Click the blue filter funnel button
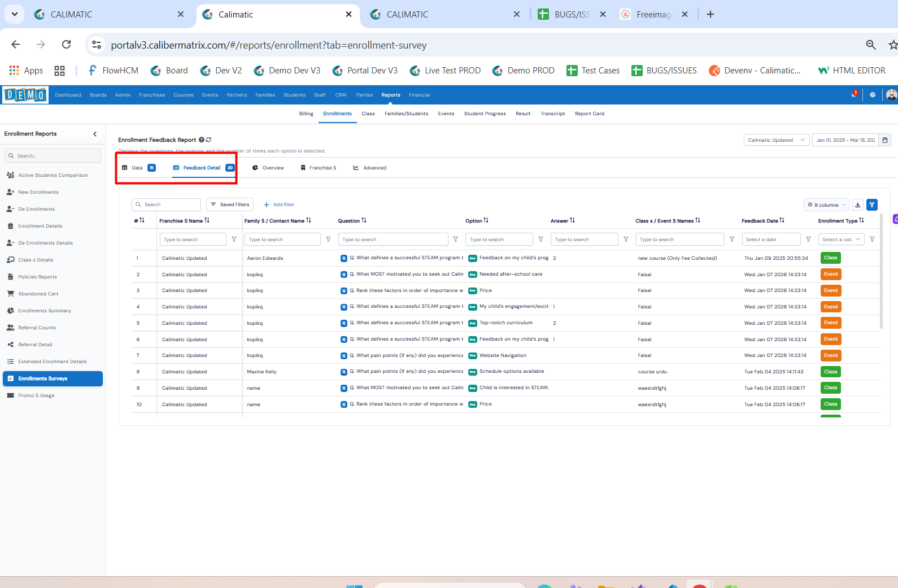 pos(872,205)
